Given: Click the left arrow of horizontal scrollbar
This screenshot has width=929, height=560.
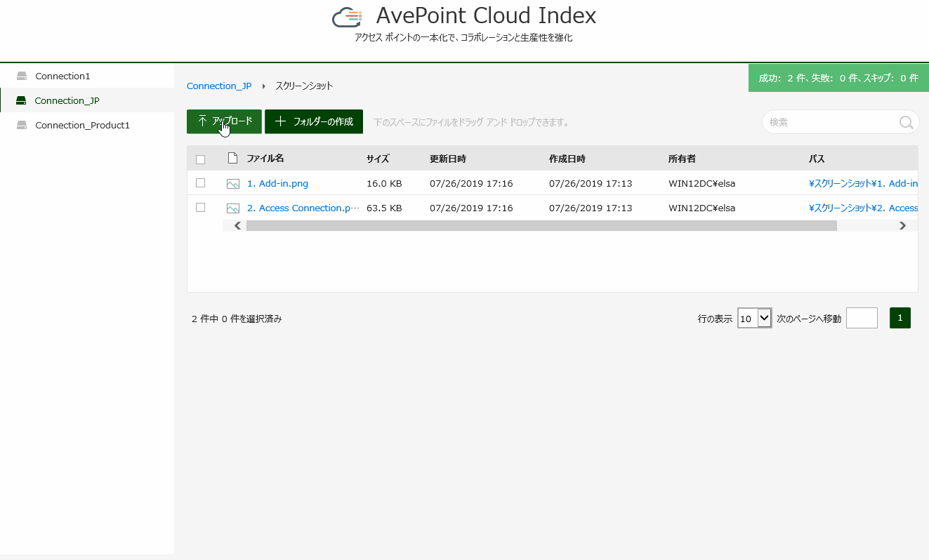Looking at the screenshot, I should pos(237,226).
